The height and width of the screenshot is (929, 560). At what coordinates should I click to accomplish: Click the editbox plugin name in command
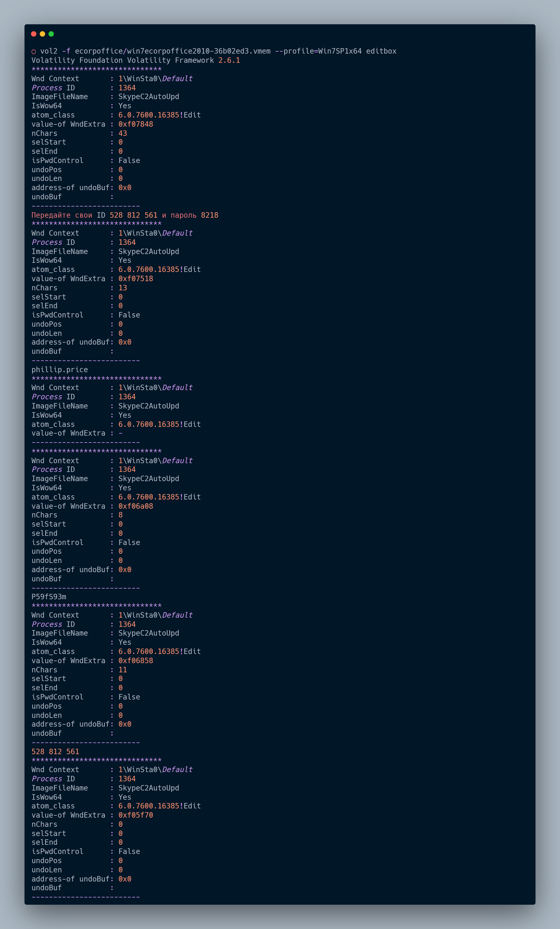click(x=381, y=51)
